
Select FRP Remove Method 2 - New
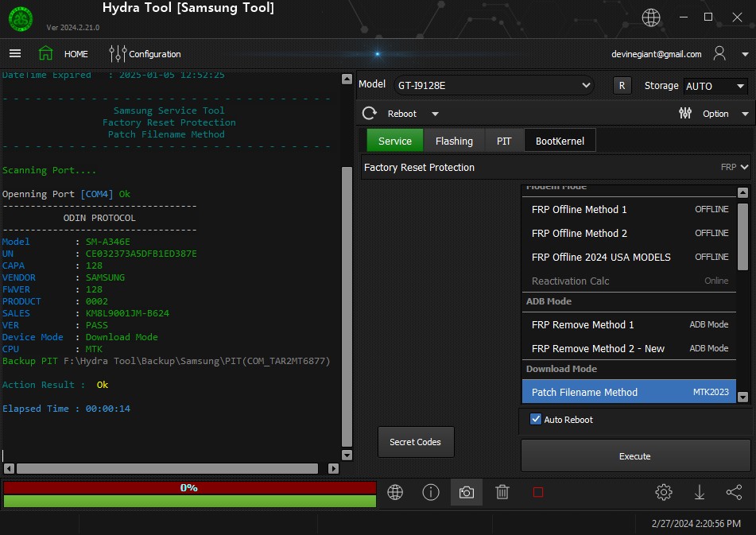tap(629, 348)
